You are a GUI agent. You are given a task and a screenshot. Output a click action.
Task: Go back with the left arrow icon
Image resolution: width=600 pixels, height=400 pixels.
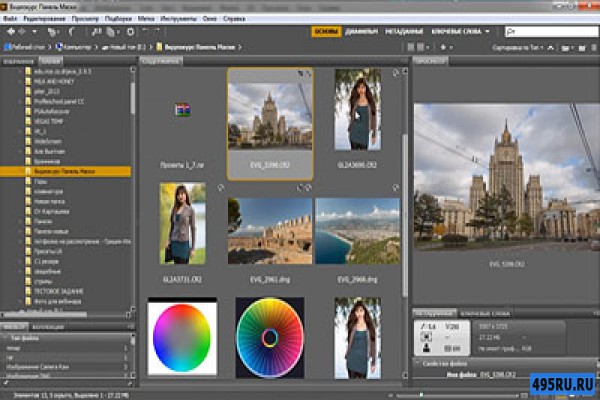[x=11, y=32]
